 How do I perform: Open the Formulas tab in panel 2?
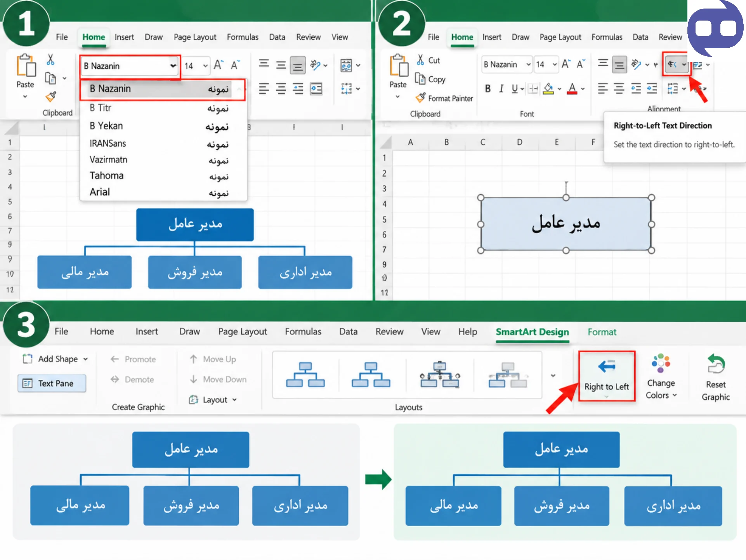pyautogui.click(x=607, y=37)
